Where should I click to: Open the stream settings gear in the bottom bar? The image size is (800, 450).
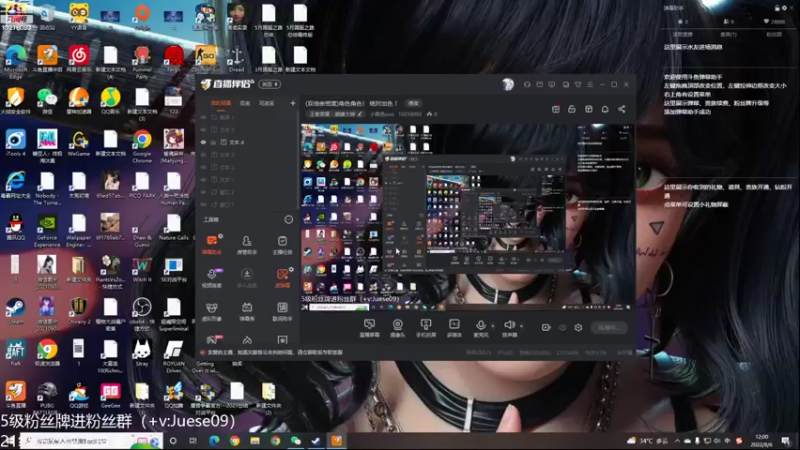578,328
